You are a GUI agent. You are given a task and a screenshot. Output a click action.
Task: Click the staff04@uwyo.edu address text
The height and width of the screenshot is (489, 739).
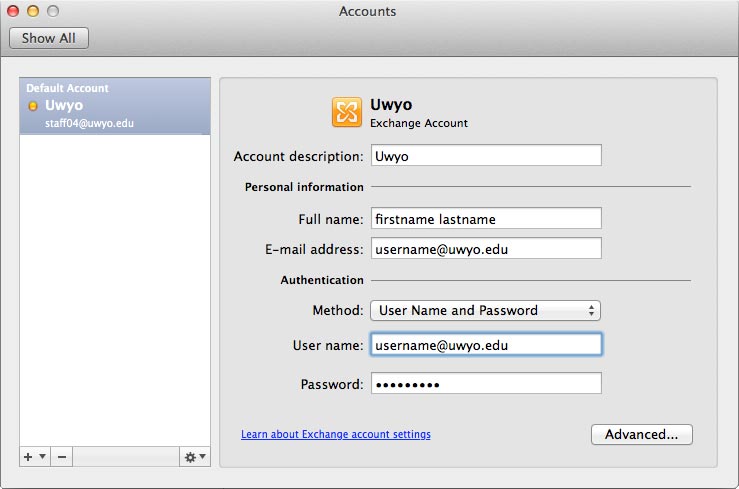(x=90, y=123)
